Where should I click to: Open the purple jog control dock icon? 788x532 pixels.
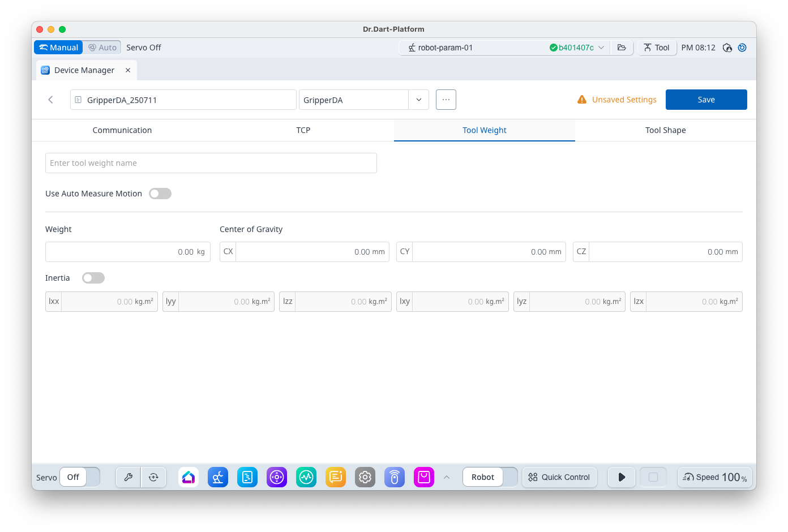(277, 477)
